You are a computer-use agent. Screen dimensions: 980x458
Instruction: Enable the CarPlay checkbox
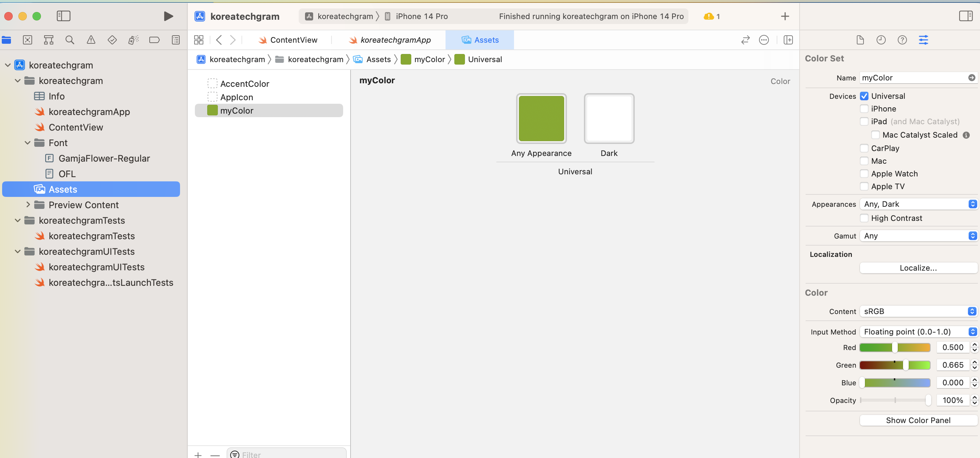(864, 148)
